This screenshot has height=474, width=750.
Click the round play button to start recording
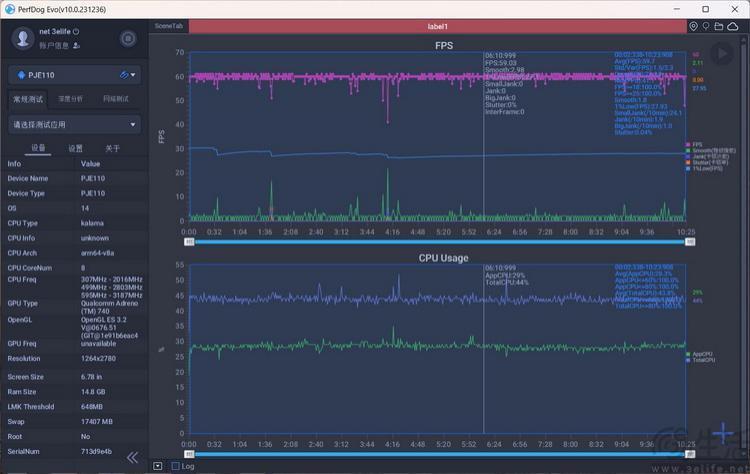[722, 53]
